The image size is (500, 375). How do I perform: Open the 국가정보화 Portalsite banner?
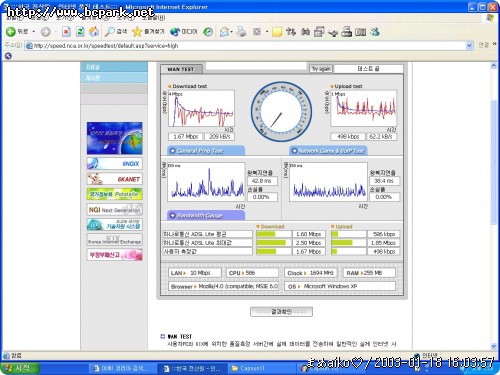(x=114, y=194)
